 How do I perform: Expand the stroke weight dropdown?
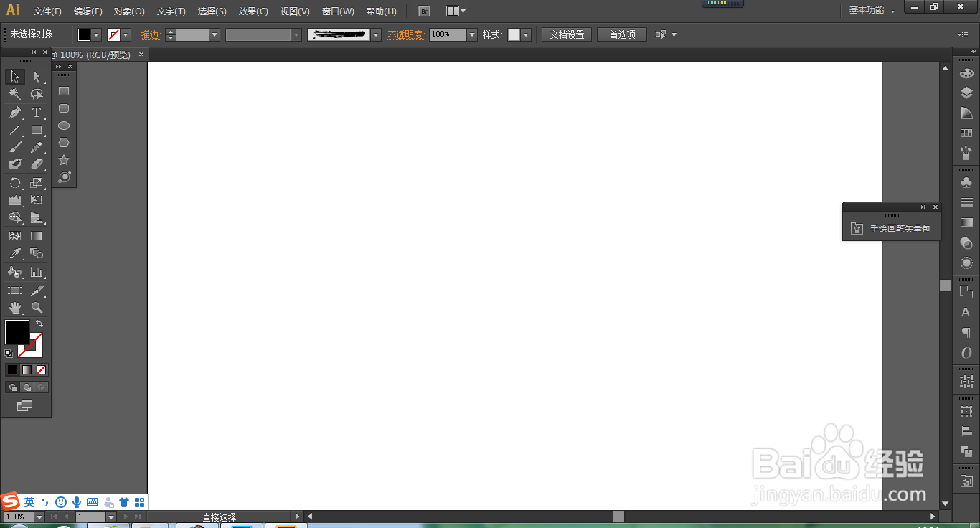pos(215,34)
